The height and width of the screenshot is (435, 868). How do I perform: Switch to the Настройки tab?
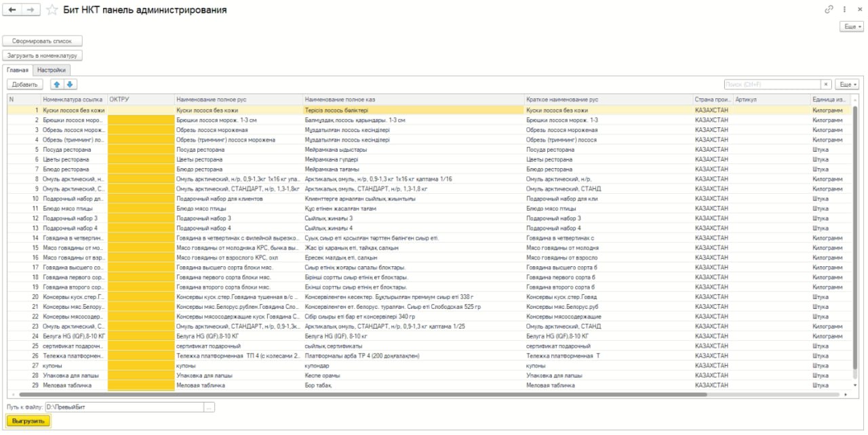(x=52, y=70)
